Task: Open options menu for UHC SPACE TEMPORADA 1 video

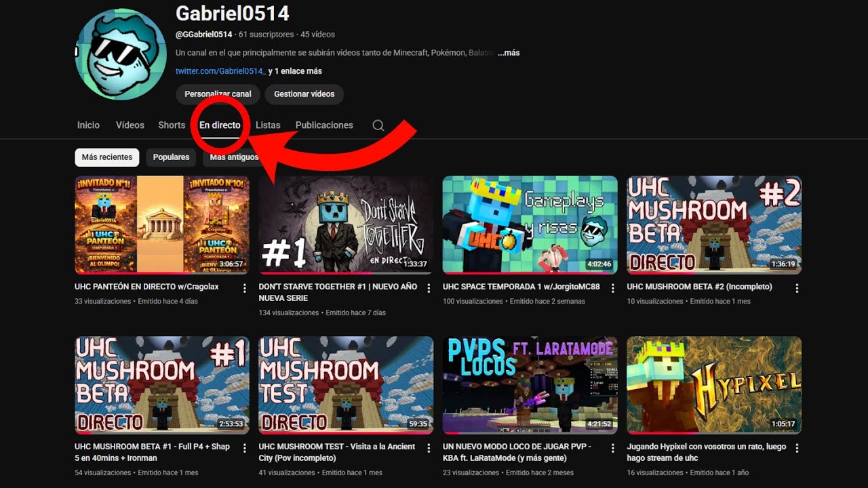Action: [613, 288]
